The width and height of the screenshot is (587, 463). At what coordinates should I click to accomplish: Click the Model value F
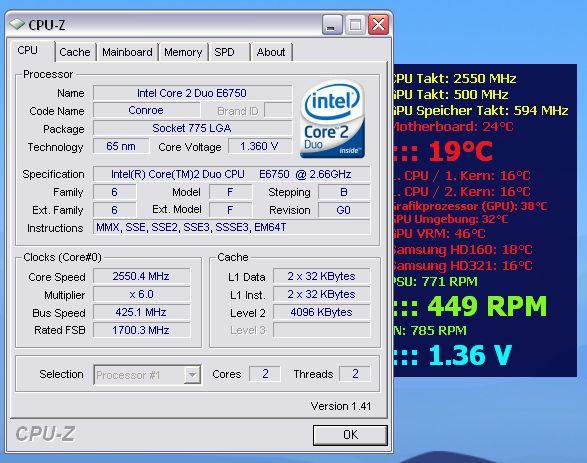(230, 192)
